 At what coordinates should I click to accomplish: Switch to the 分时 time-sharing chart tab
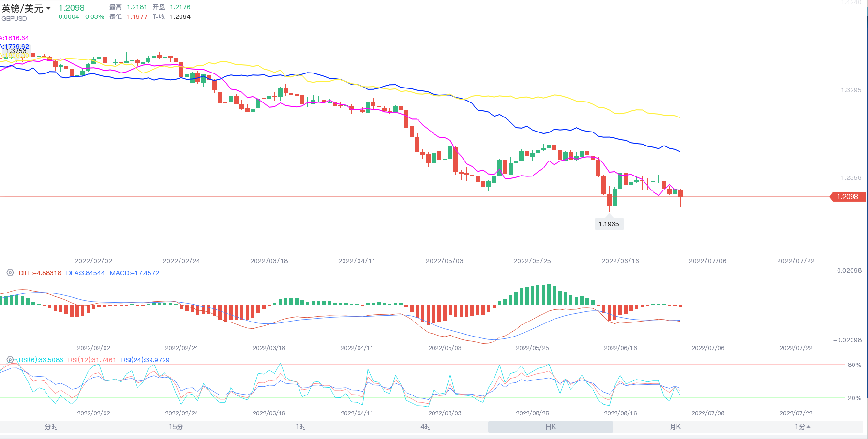(51, 427)
